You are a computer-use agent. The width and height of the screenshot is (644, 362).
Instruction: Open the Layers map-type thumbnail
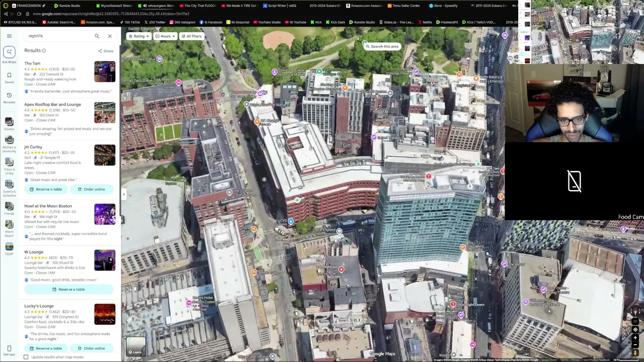[136, 345]
